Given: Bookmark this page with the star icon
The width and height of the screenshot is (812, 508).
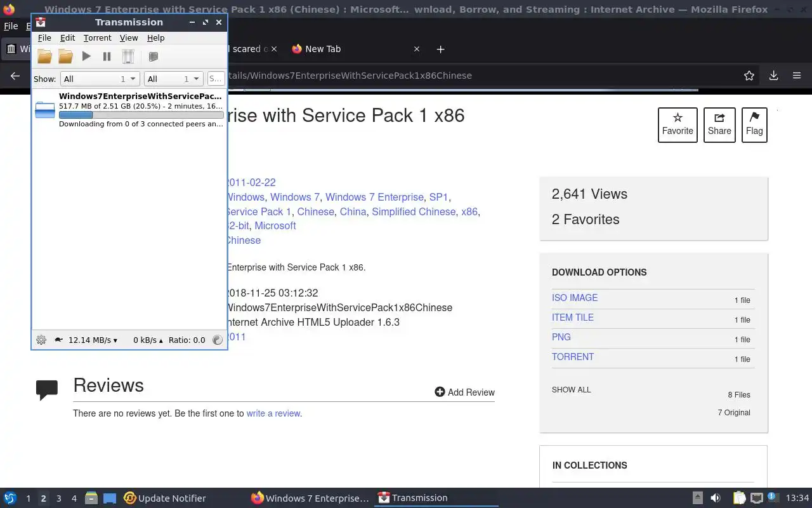Looking at the screenshot, I should pyautogui.click(x=749, y=76).
